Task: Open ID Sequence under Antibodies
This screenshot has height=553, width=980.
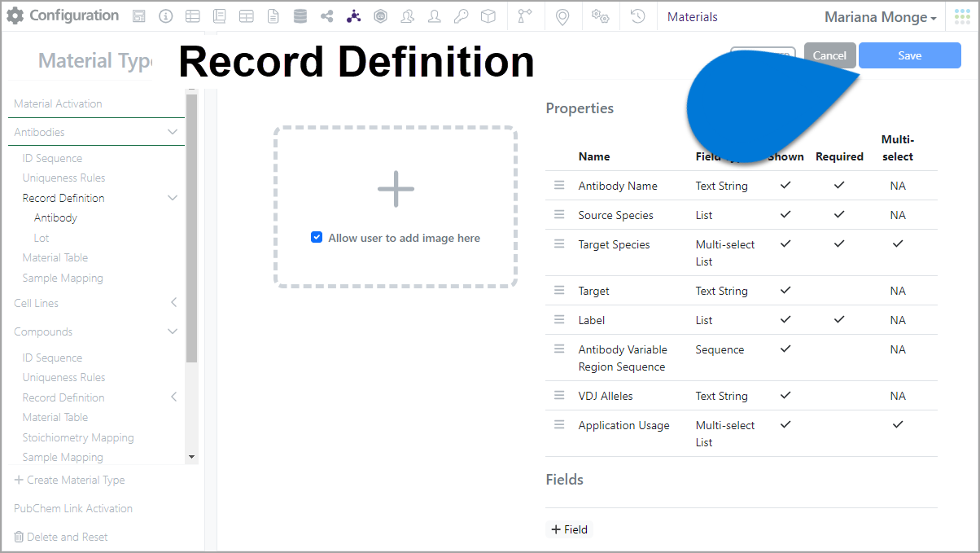Action: click(52, 158)
